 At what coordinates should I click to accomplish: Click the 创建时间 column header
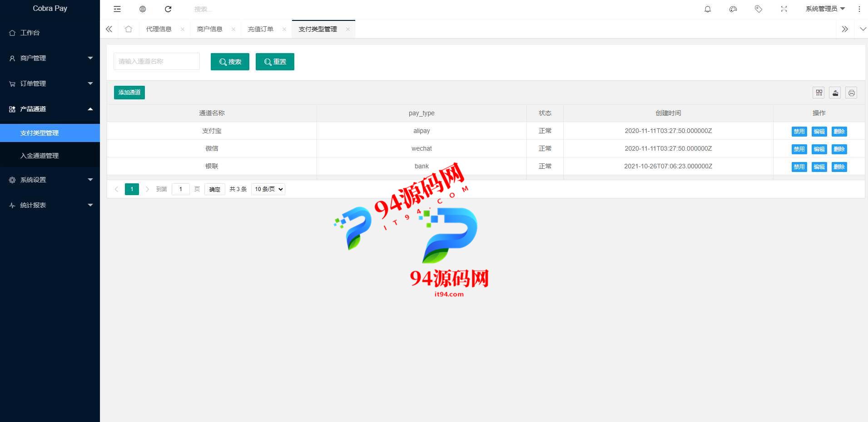[668, 113]
